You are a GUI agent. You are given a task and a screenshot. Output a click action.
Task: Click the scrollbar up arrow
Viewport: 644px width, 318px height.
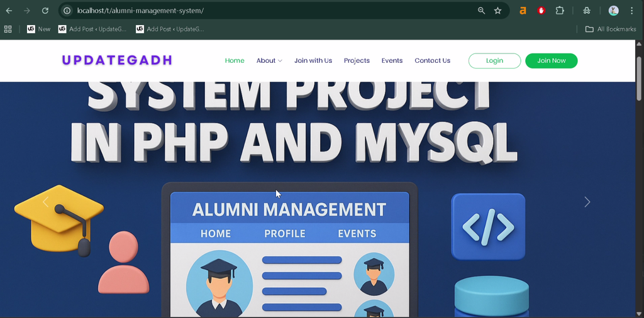[639, 44]
